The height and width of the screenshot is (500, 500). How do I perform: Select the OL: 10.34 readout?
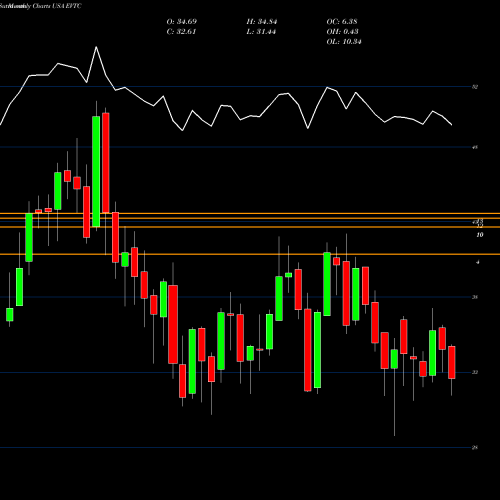pyautogui.click(x=344, y=42)
